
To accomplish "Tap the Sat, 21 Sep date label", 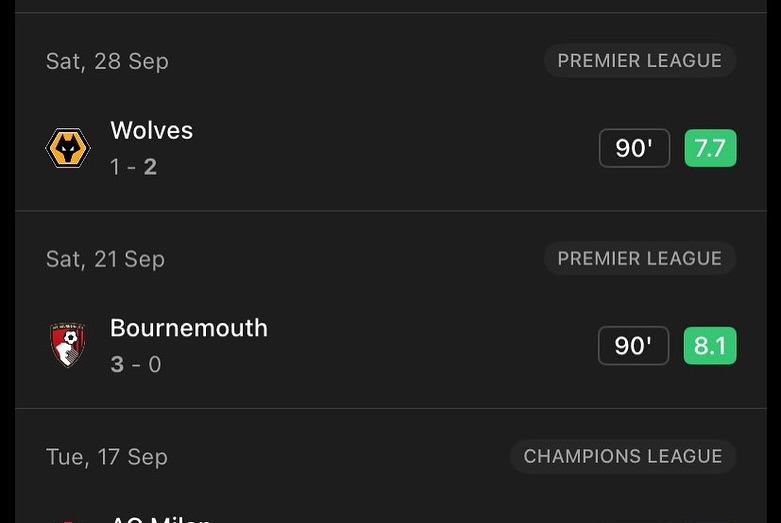I will click(x=105, y=260).
